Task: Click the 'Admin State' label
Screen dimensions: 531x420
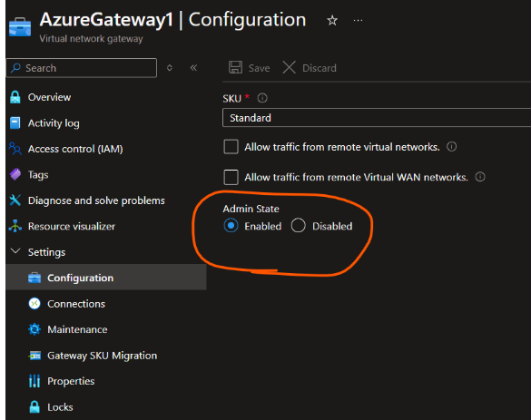Action: pyautogui.click(x=251, y=209)
